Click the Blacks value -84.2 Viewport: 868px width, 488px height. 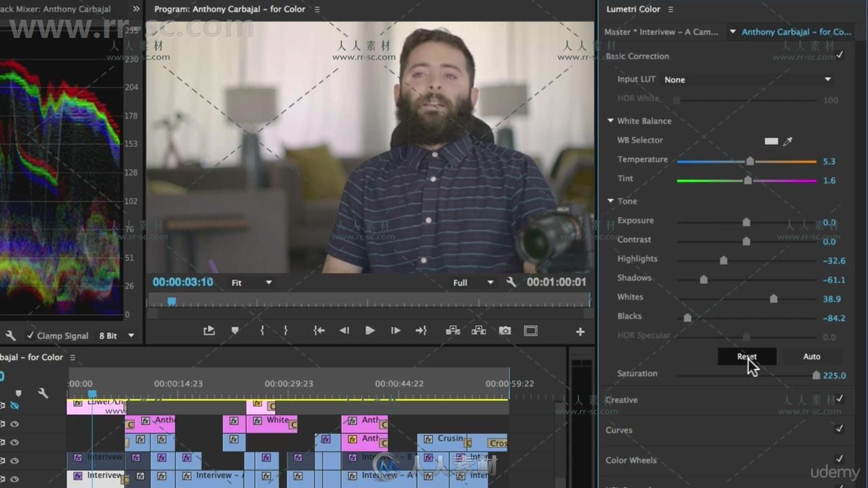point(833,318)
